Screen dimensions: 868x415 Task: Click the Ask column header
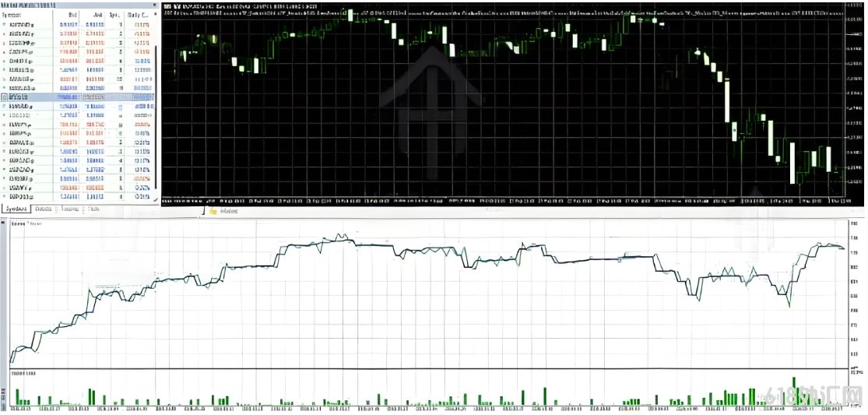pos(93,14)
